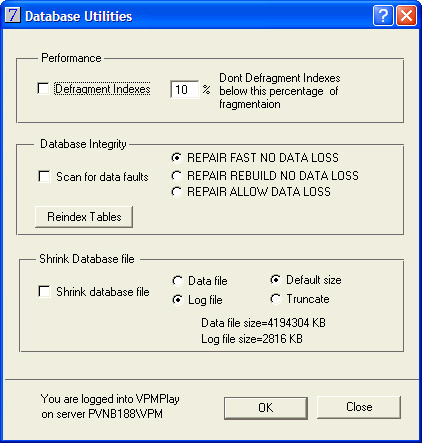Click the OK button
This screenshot has width=422, height=443.
(266, 408)
